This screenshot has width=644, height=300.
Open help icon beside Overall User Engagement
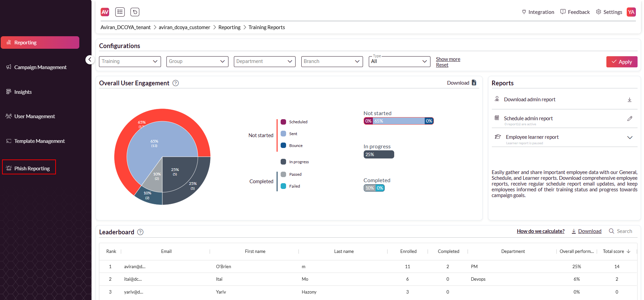pos(176,83)
